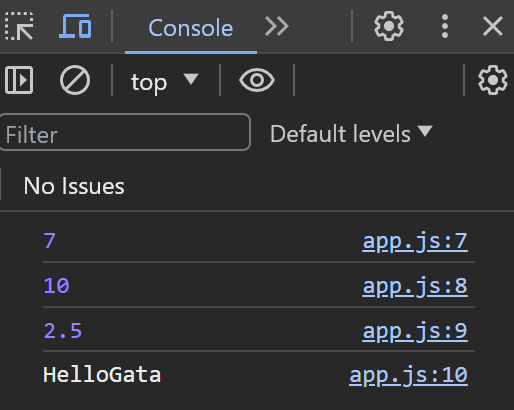Viewport: 514px width, 410px height.
Task: Open the app.js:7 source link
Action: coord(415,241)
